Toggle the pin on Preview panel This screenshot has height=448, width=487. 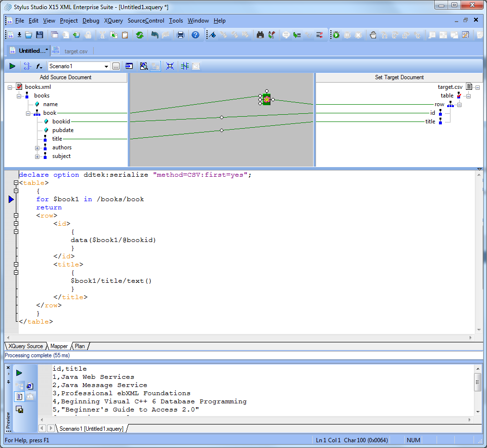[8, 382]
